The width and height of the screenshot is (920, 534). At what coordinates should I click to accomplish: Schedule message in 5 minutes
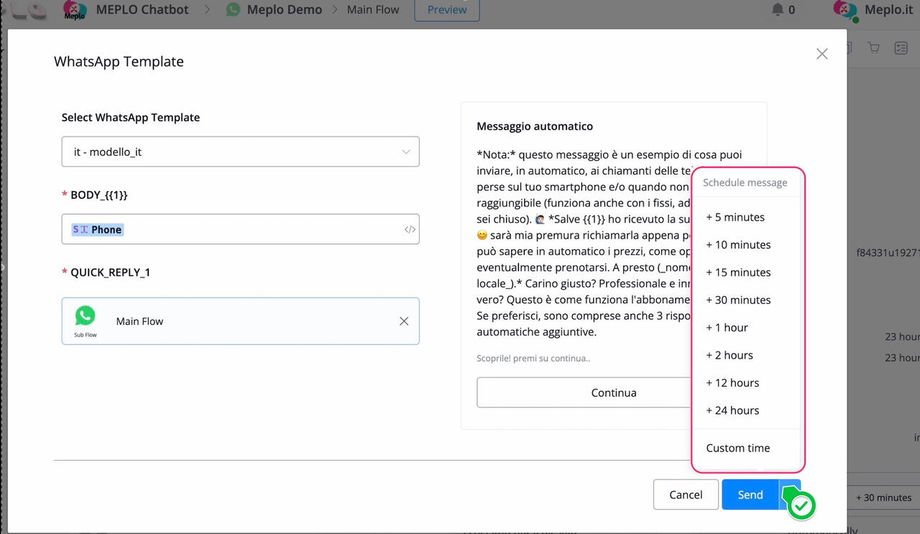pyautogui.click(x=735, y=217)
